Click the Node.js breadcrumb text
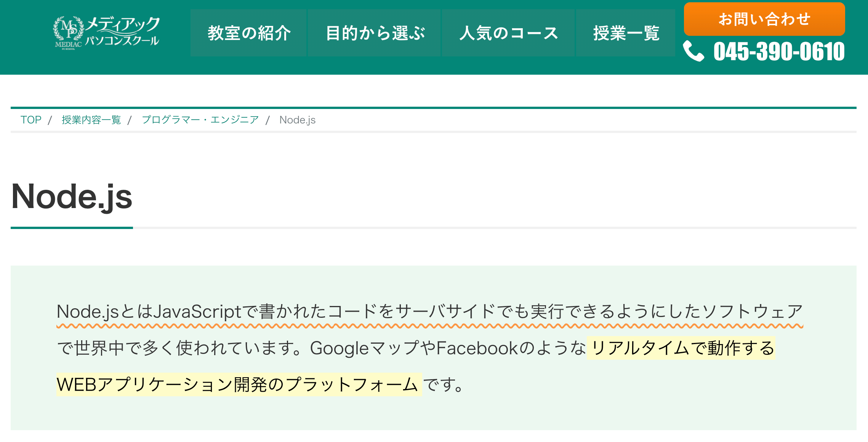 [x=298, y=120]
